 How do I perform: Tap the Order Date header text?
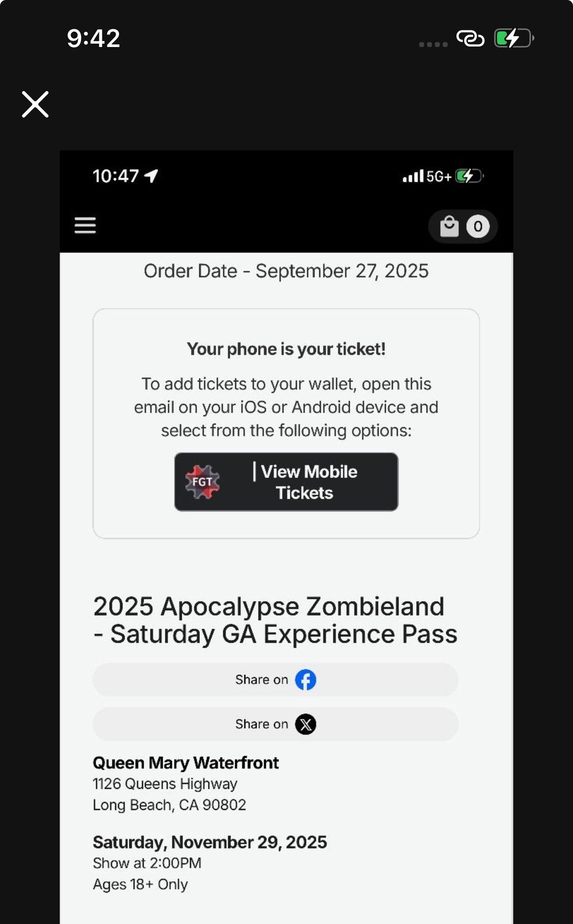coord(286,270)
